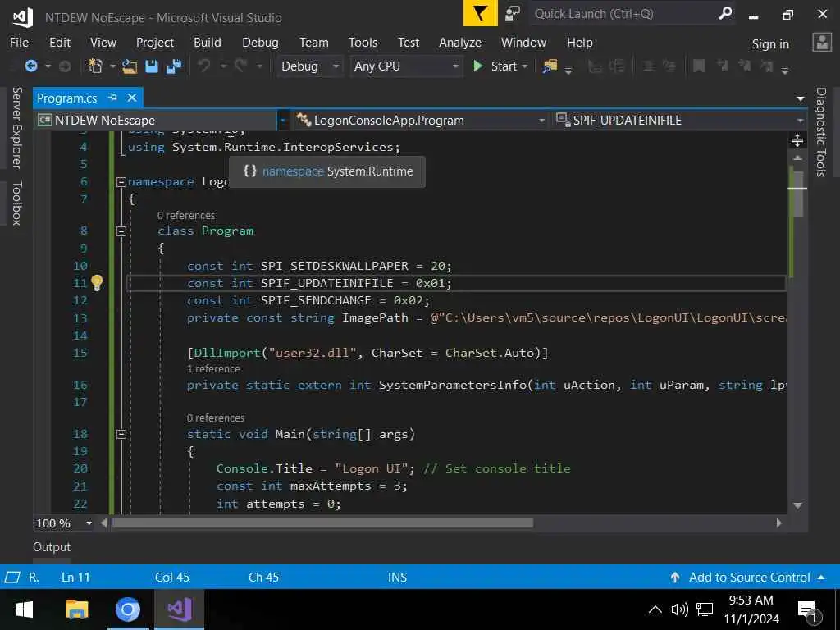The width and height of the screenshot is (840, 630).
Task: Click the lightbulb quick actions icon on line 11
Action: coord(97,283)
